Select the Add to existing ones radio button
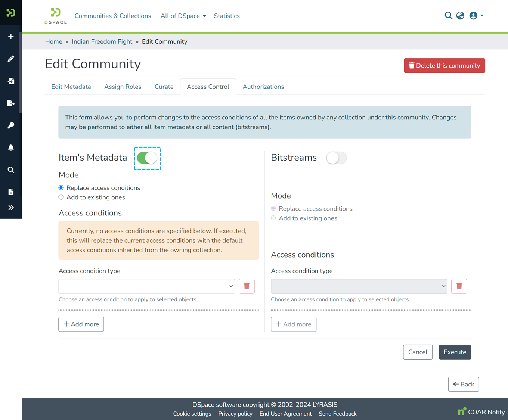 61,197
